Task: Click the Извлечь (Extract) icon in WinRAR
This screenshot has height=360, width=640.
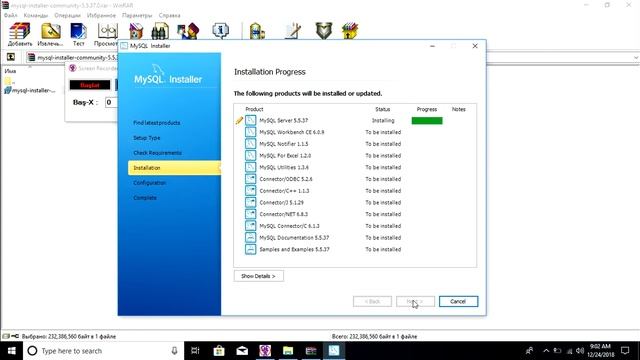Action: point(51,32)
